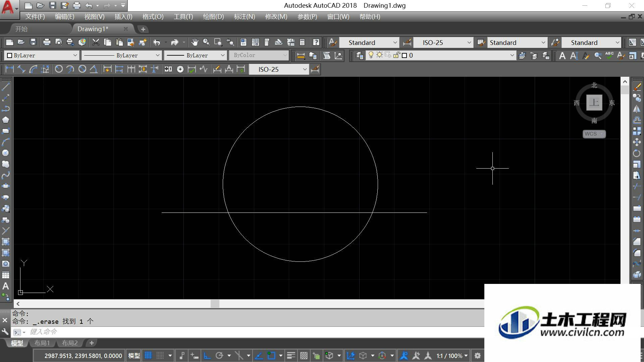Image resolution: width=644 pixels, height=362 pixels.
Task: Click the Undo arrow in standard toolbar
Action: click(x=156, y=42)
